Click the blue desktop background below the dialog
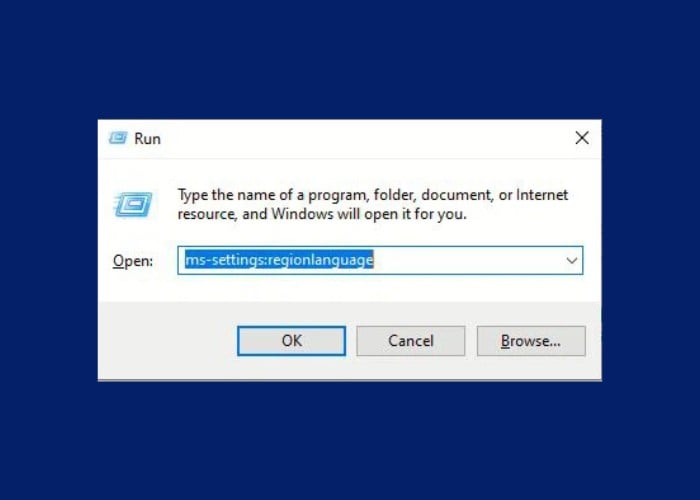This screenshot has height=500, width=700. click(350, 440)
